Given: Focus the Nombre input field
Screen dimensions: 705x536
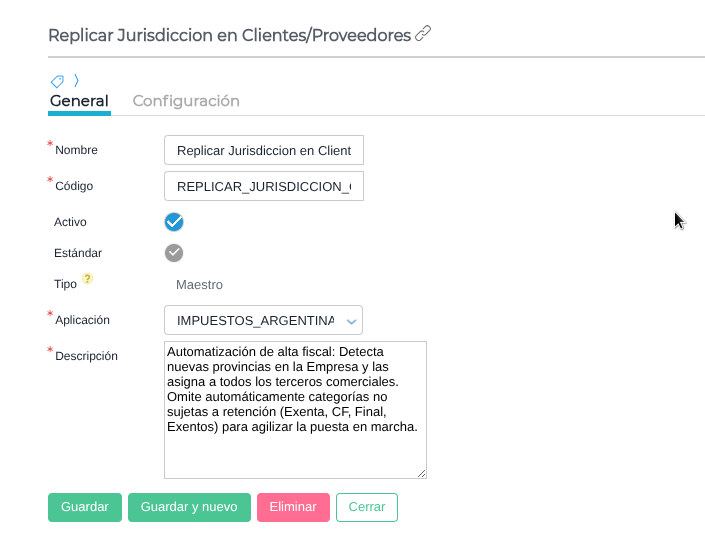Looking at the screenshot, I should point(263,150).
